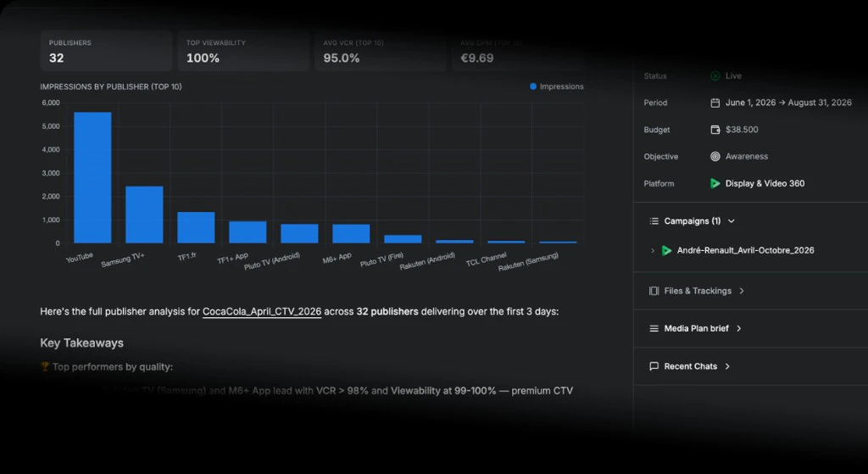Click the Recent Chats bubble icon

[654, 366]
